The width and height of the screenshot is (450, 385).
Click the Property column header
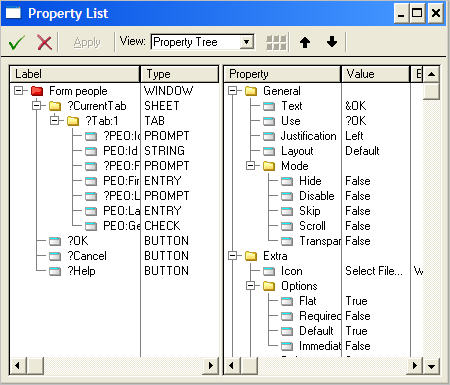[282, 74]
